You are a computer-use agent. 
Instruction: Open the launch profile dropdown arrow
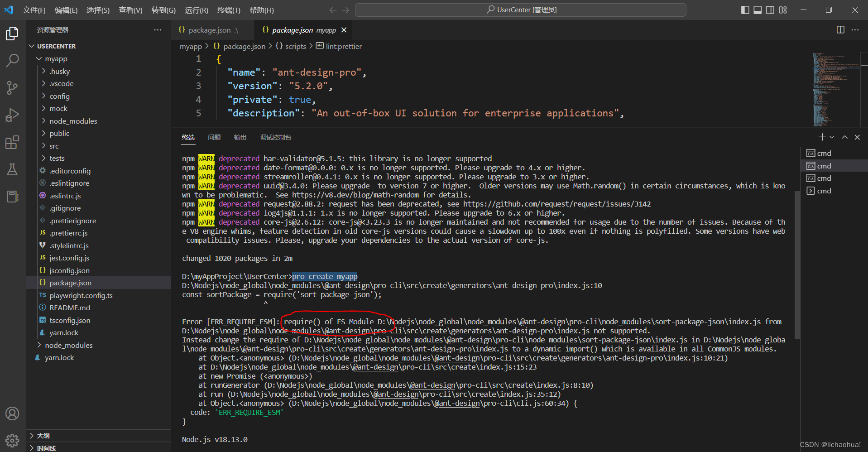pyautogui.click(x=832, y=137)
